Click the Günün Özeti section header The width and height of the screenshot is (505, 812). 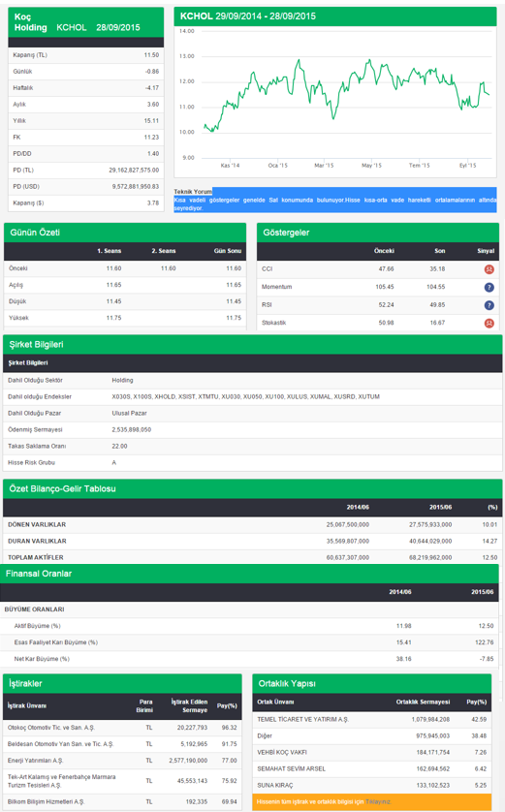(125, 233)
